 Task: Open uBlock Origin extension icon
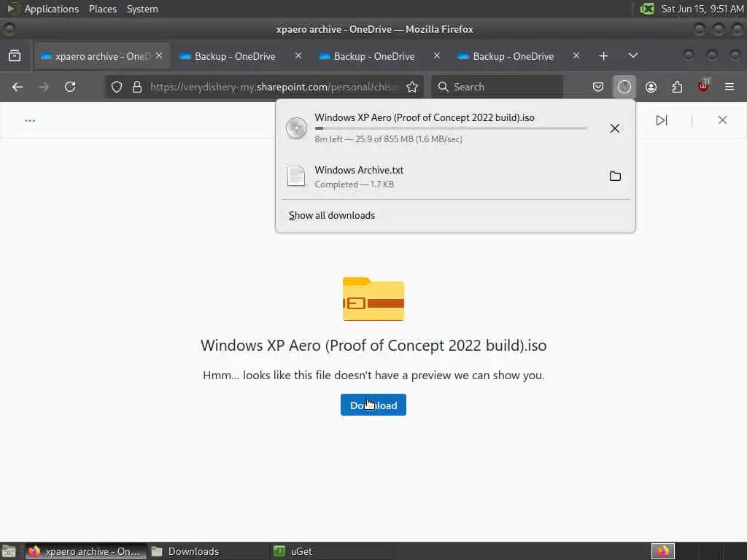703,87
